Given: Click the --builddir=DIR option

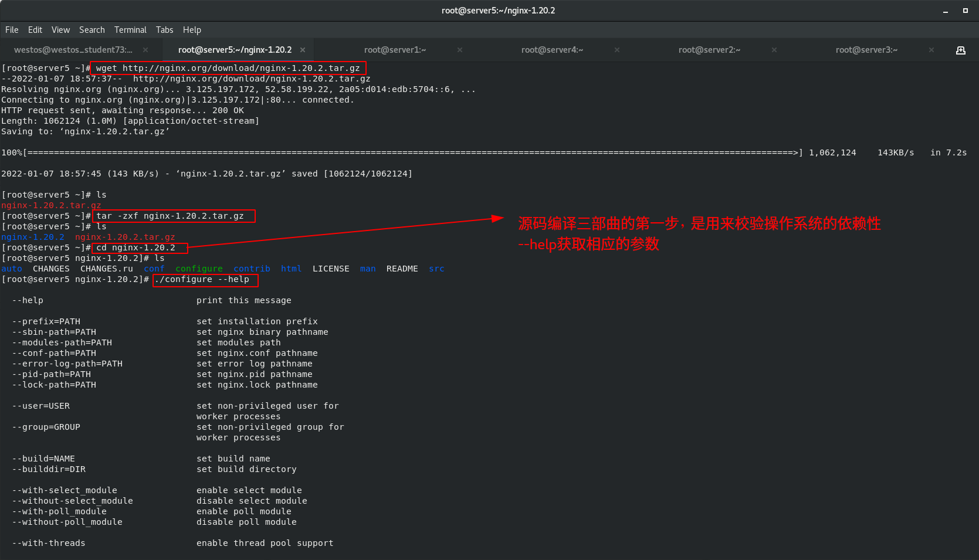Looking at the screenshot, I should click(x=49, y=469).
